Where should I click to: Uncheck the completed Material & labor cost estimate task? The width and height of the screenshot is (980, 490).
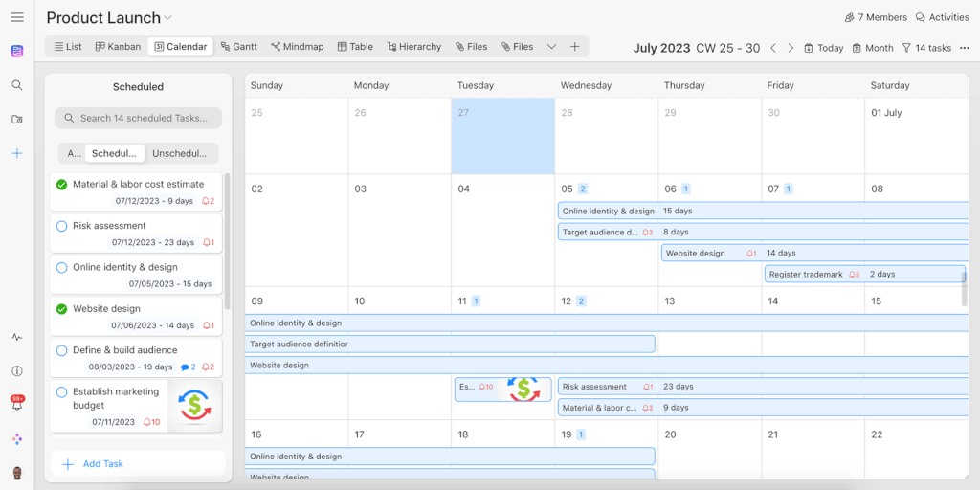[x=62, y=185]
